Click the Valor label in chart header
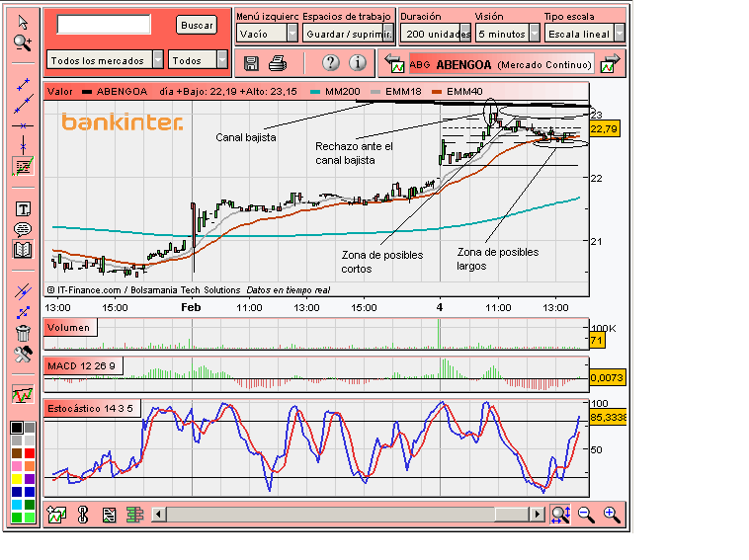Viewport: 749px width, 560px height. [59, 91]
